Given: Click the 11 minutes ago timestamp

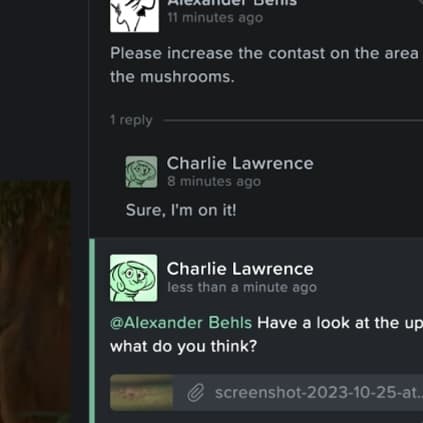Looking at the screenshot, I should pos(215,18).
